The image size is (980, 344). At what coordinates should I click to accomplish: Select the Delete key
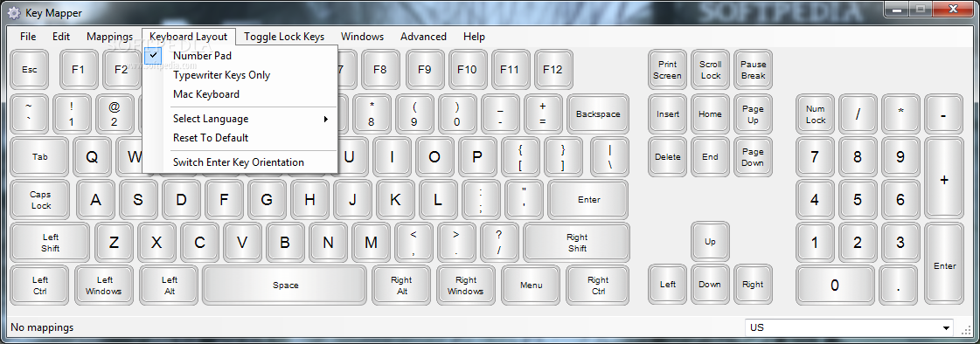click(668, 156)
